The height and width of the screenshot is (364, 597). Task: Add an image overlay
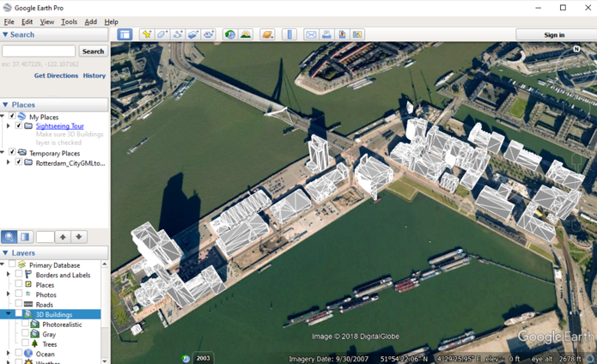point(193,34)
